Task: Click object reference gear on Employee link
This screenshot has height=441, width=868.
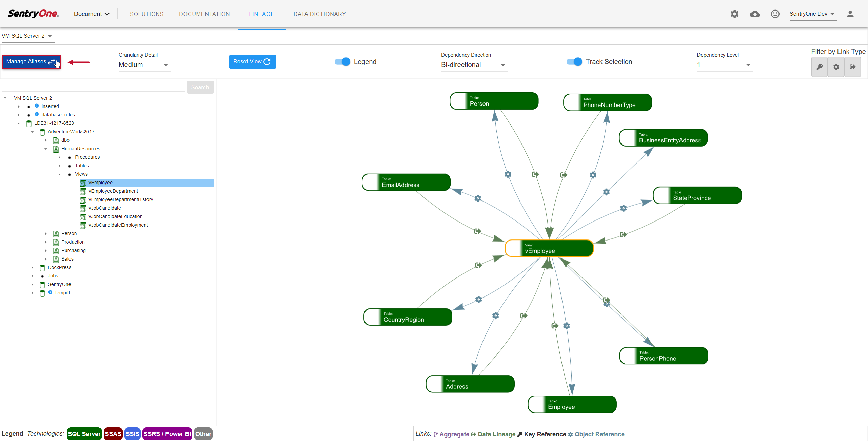Action: 567,326
